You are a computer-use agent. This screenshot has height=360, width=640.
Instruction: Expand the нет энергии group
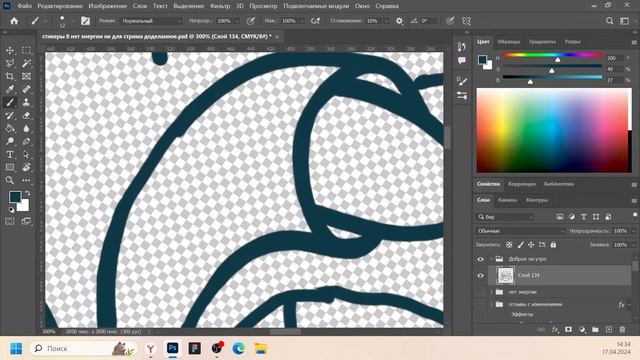click(x=491, y=292)
